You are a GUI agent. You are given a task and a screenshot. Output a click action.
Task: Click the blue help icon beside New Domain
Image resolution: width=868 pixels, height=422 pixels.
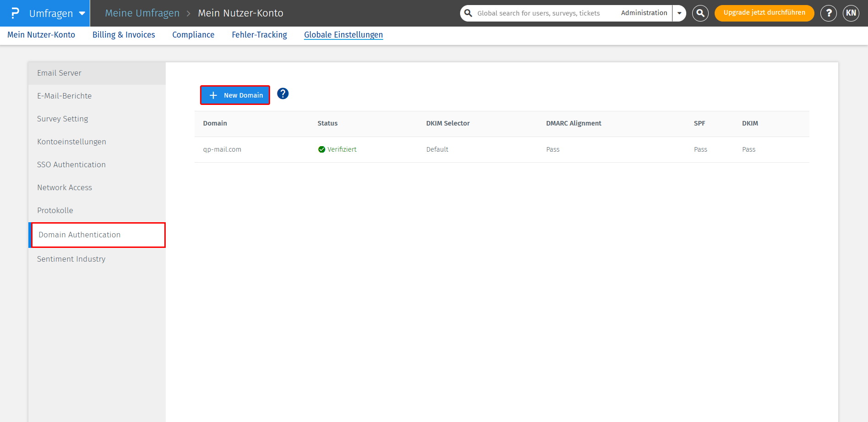pos(283,94)
